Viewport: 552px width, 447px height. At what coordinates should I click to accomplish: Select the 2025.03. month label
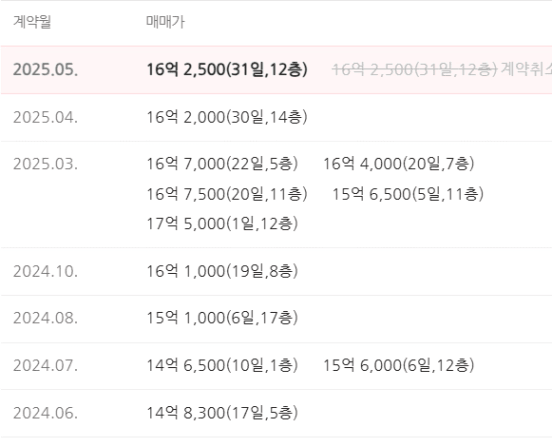45,164
